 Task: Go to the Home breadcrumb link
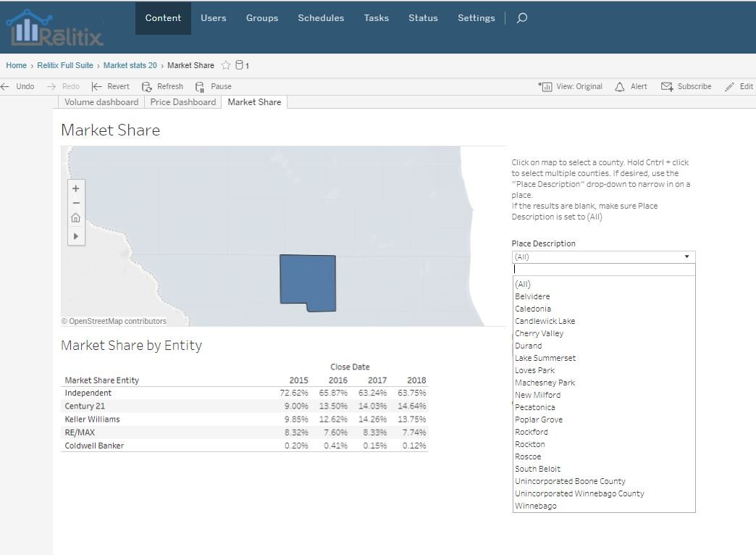(17, 65)
